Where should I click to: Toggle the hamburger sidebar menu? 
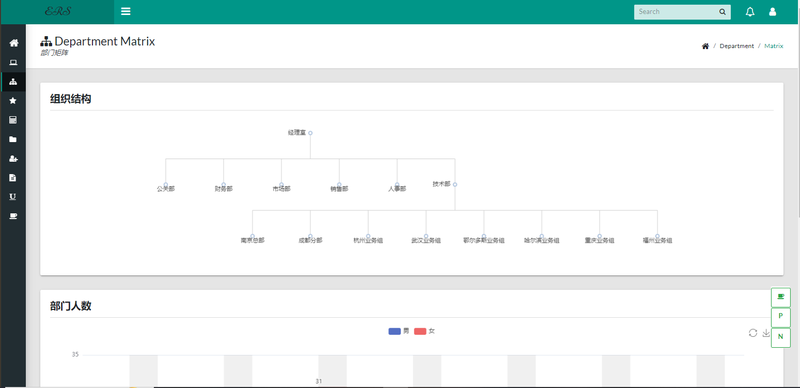126,11
